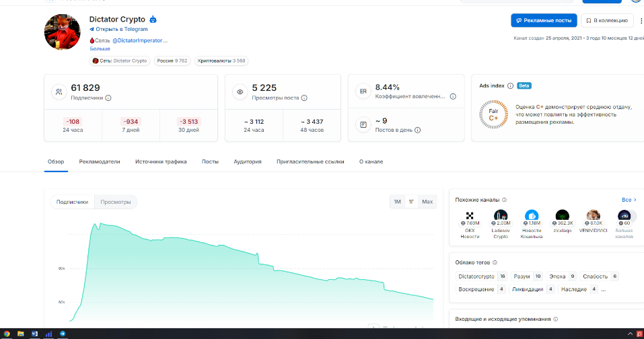Image resolution: width=644 pixels, height=339 pixels.
Task: Select the Подписчики chart toggle
Action: coord(72,202)
